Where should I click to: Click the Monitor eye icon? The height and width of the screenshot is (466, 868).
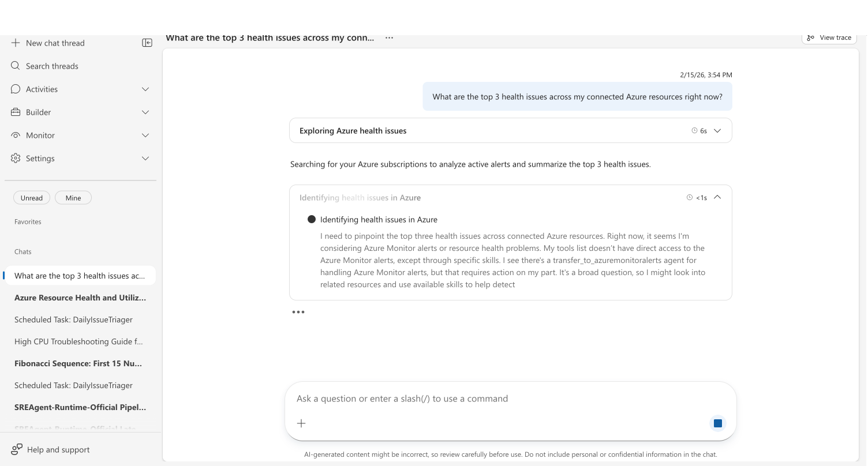coord(16,135)
